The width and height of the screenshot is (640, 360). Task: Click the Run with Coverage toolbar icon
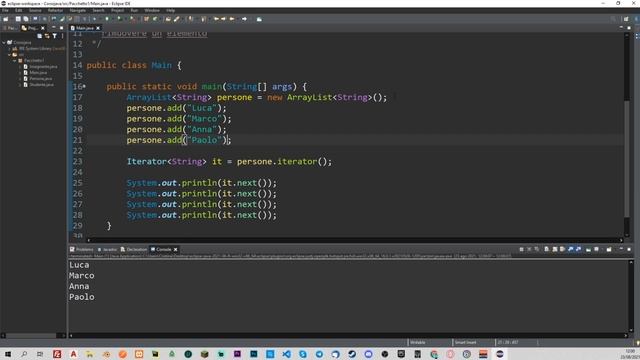click(119, 19)
